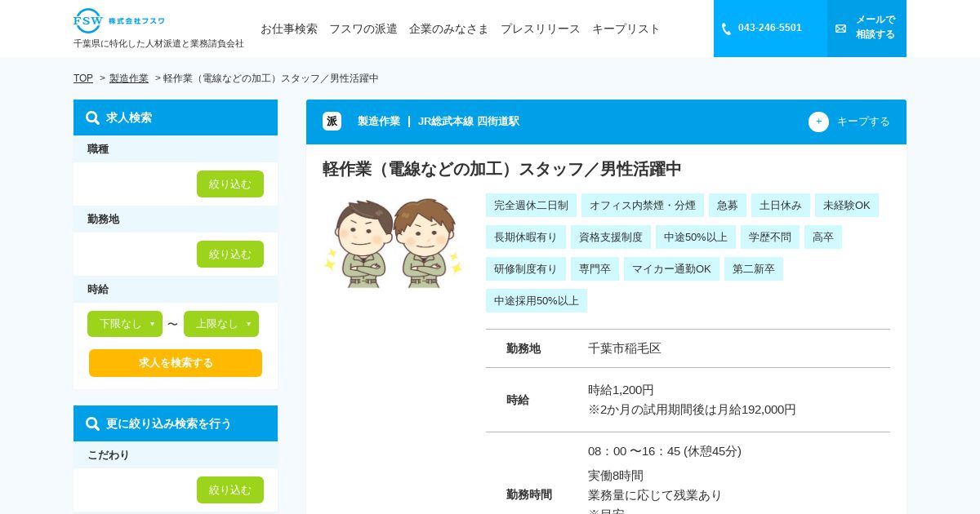Viewport: 980px width, 514px height.
Task: Click the 時給1,200円 wage text
Action: click(621, 390)
